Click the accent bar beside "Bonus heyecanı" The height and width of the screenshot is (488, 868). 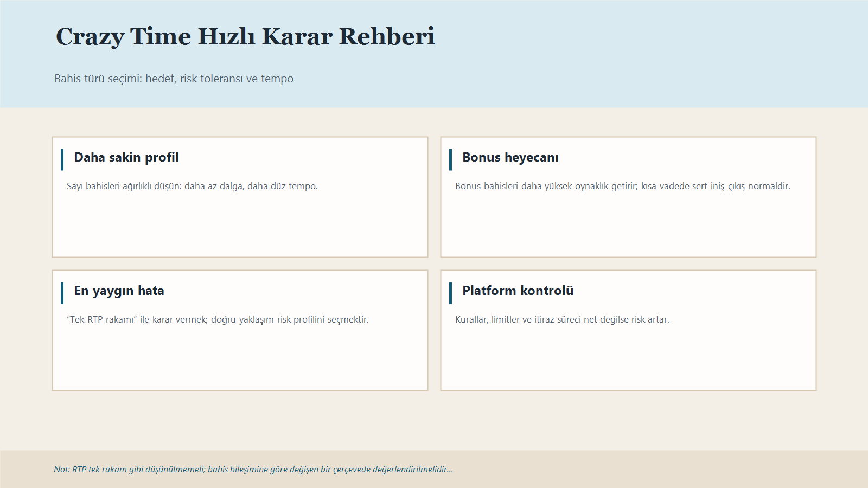click(451, 158)
